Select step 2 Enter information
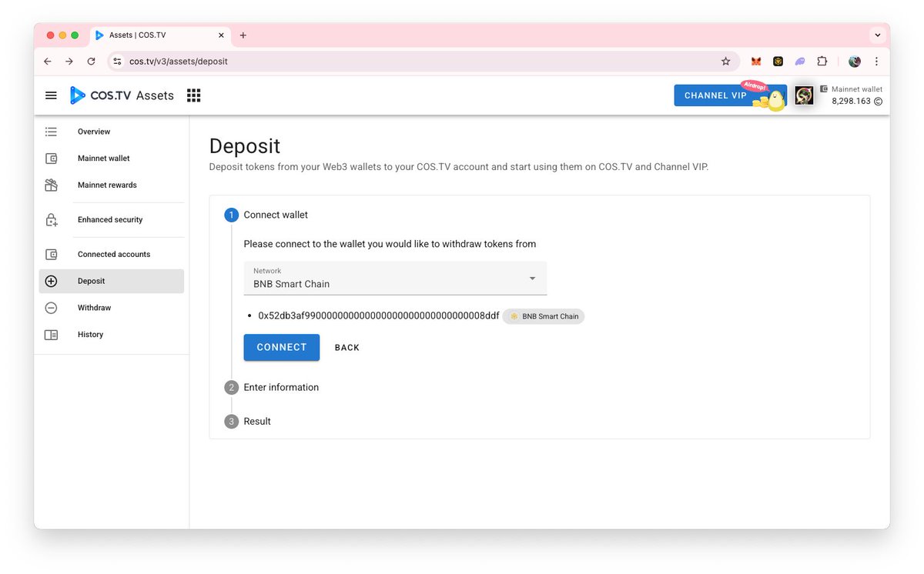This screenshot has height=574, width=924. tap(272, 387)
